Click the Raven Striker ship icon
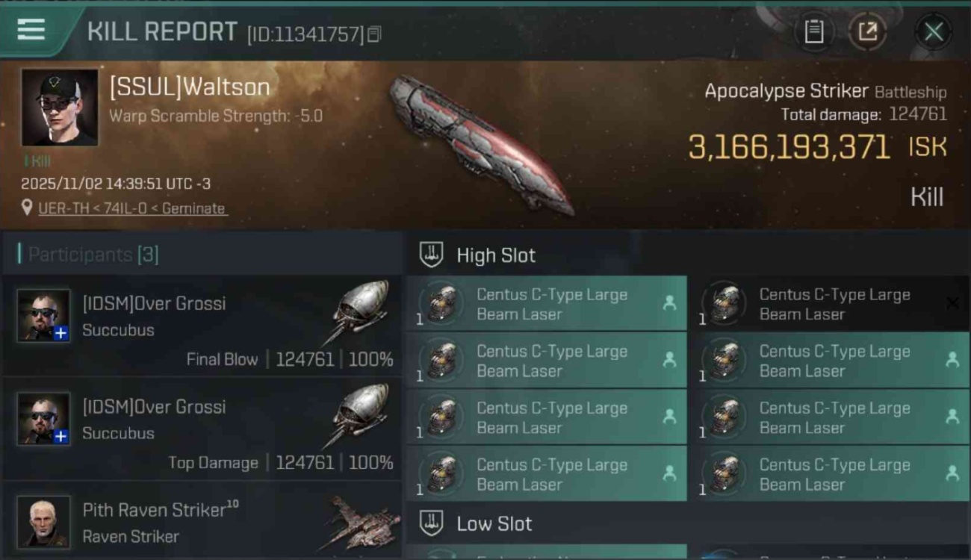Viewport: 971px width, 560px height. click(x=359, y=523)
